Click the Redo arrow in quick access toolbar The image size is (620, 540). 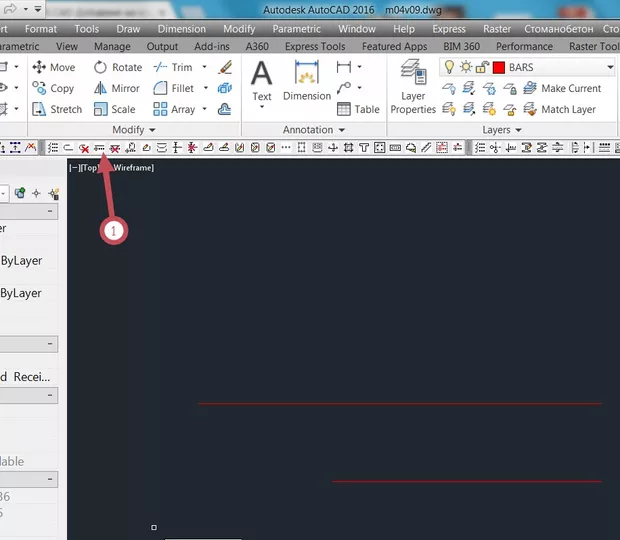pos(10,8)
